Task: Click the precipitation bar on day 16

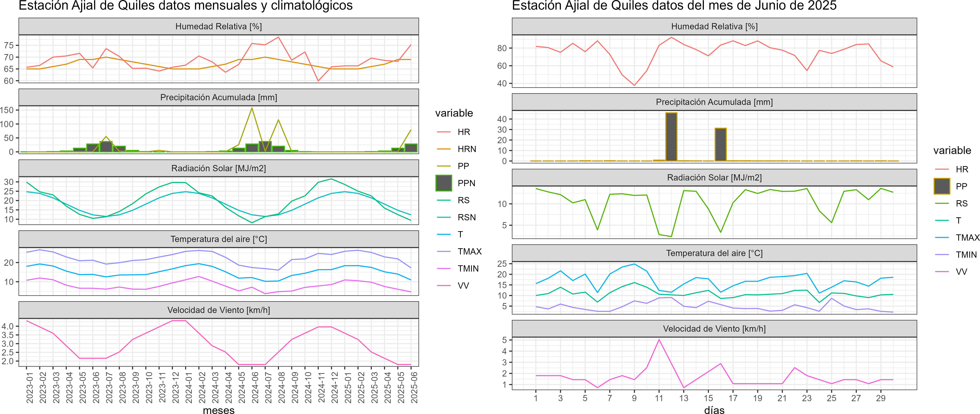Action: pyautogui.click(x=721, y=144)
